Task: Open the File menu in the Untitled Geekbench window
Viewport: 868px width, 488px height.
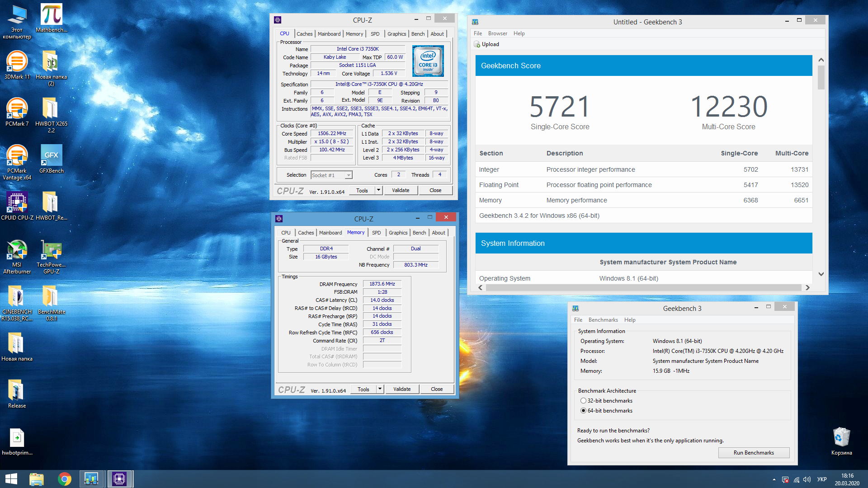Action: (x=477, y=33)
